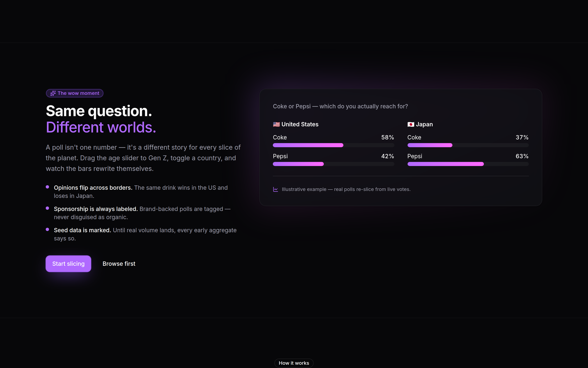Open the Browse first link
This screenshot has height=368, width=588.
point(119,264)
